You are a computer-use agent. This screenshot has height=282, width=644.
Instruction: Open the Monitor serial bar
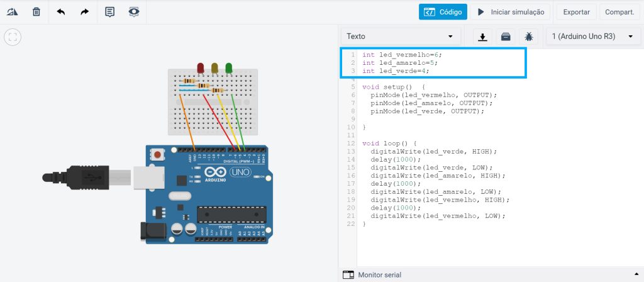coord(491,274)
